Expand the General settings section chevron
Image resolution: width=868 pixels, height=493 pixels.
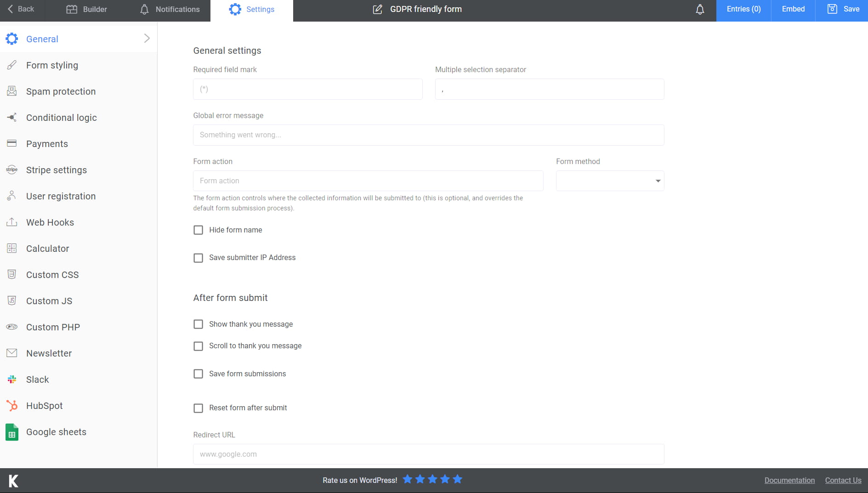pyautogui.click(x=147, y=39)
